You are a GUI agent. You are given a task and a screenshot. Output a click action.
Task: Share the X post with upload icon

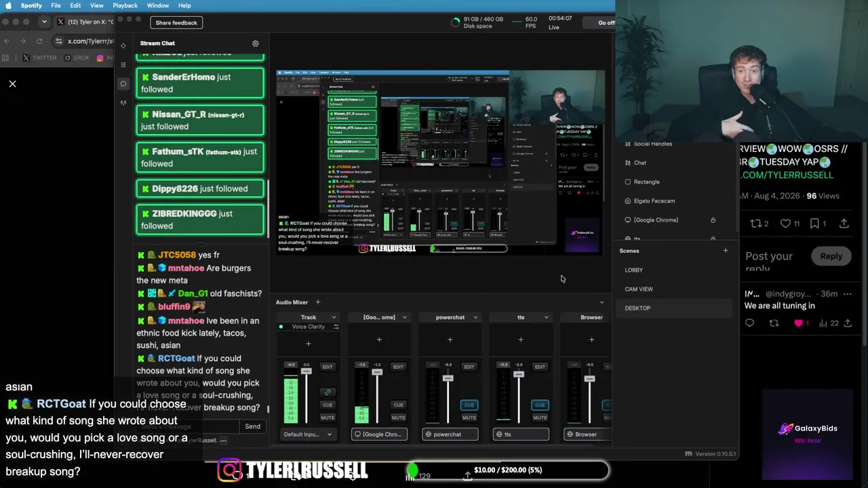pyautogui.click(x=844, y=224)
